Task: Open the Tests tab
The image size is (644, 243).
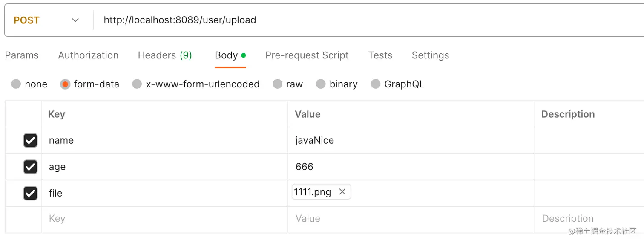Action: (x=380, y=55)
